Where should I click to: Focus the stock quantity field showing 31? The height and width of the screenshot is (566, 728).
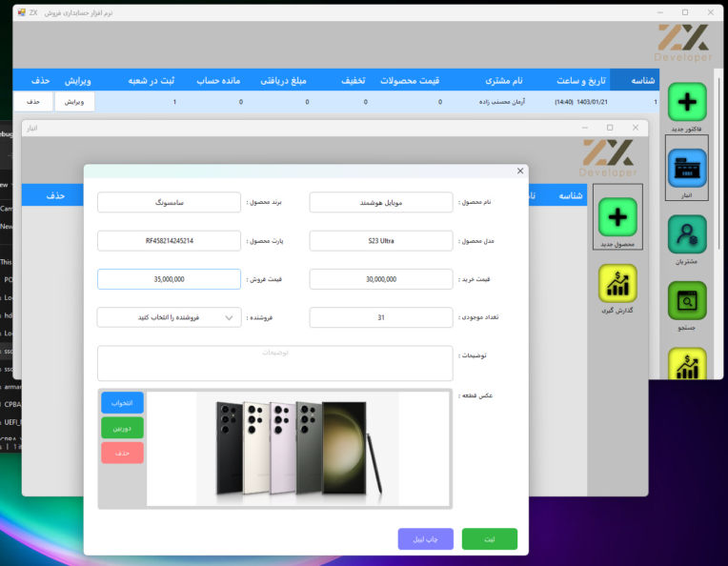[381, 317]
